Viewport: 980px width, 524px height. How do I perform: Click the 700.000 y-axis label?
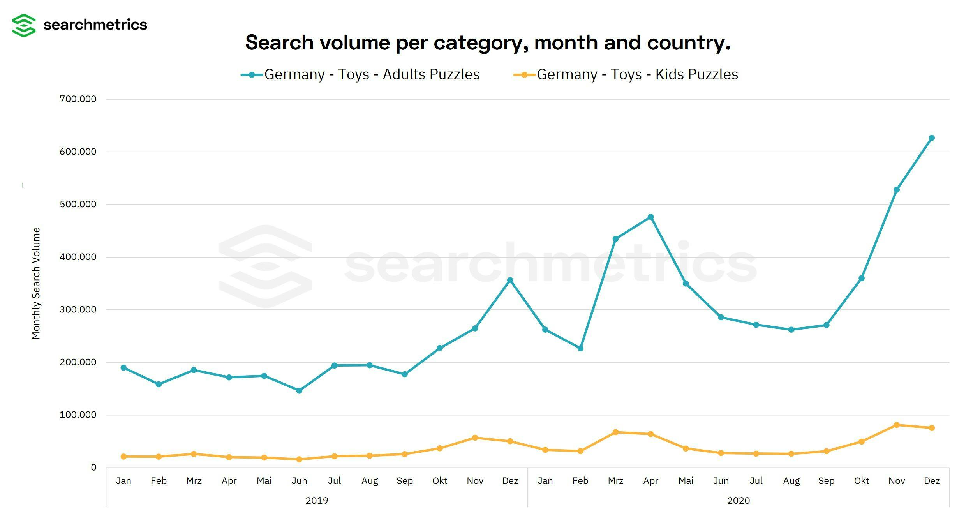(x=78, y=99)
